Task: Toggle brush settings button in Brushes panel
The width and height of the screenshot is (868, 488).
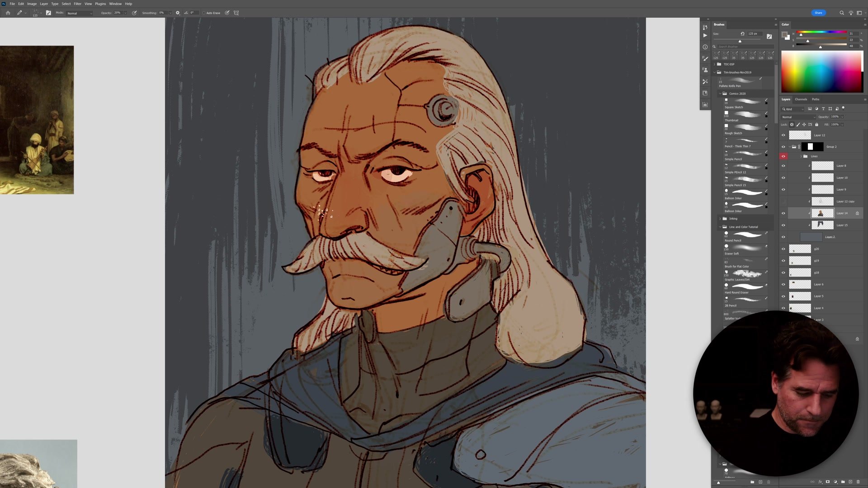Action: 769,36
